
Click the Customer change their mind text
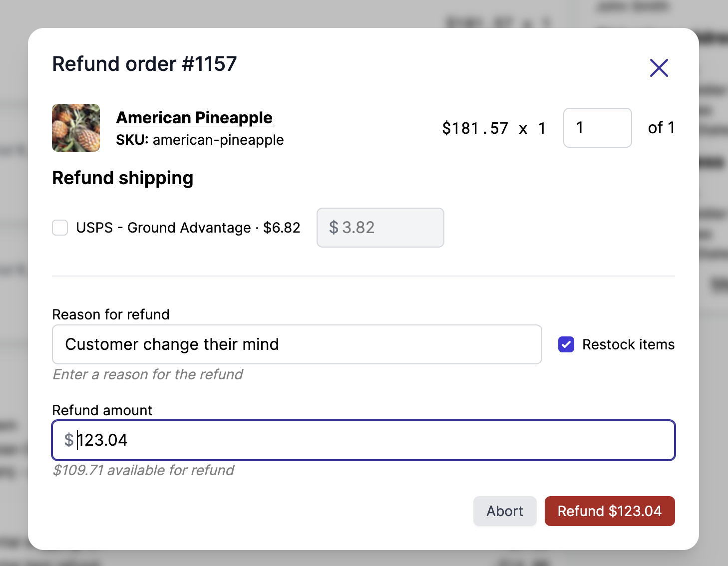pyautogui.click(x=172, y=344)
